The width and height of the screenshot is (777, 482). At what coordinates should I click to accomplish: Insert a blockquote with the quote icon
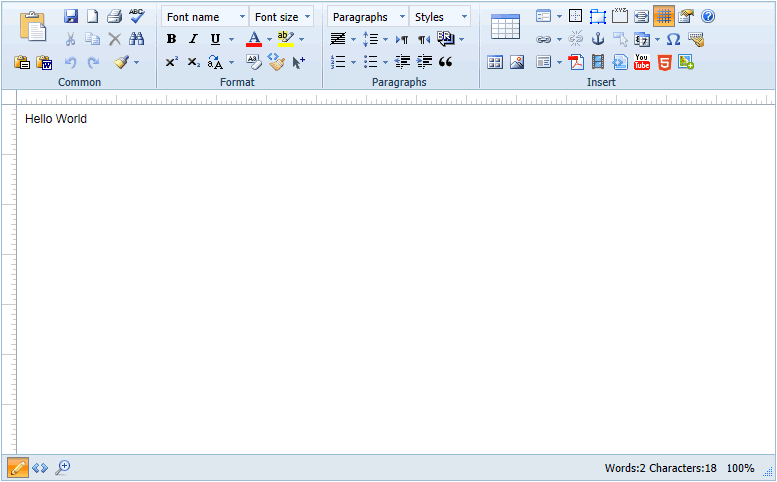pos(446,62)
